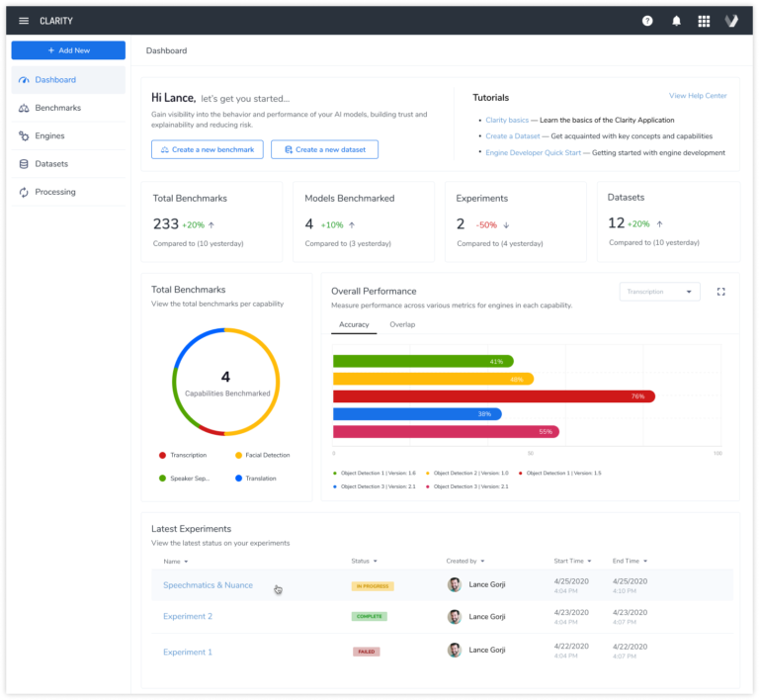Open the View Help Center link
This screenshot has width=759, height=700.
(x=698, y=96)
